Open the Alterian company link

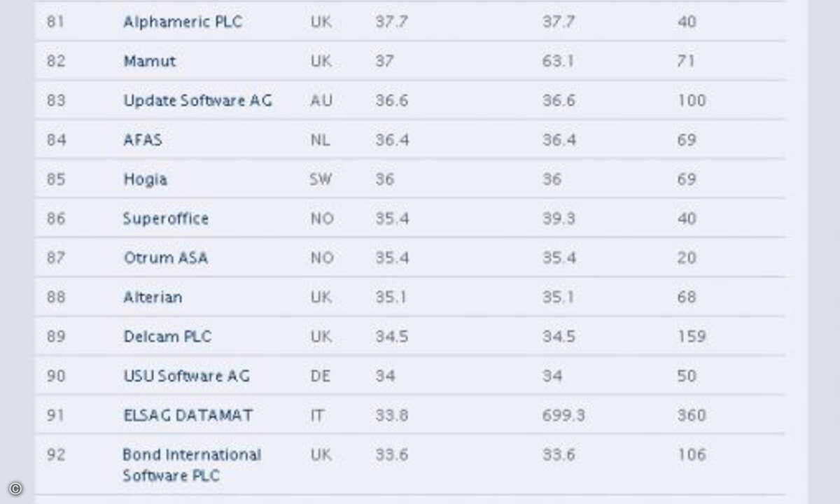pyautogui.click(x=153, y=297)
